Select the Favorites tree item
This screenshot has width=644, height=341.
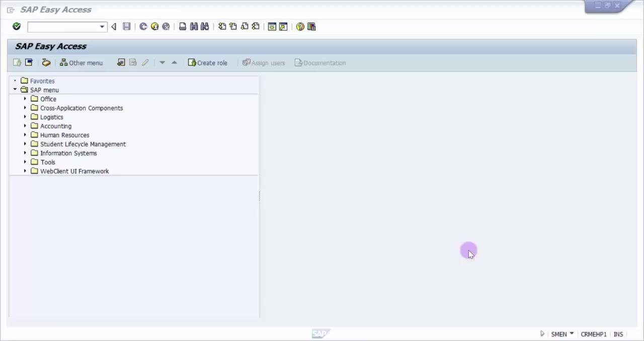pyautogui.click(x=42, y=81)
